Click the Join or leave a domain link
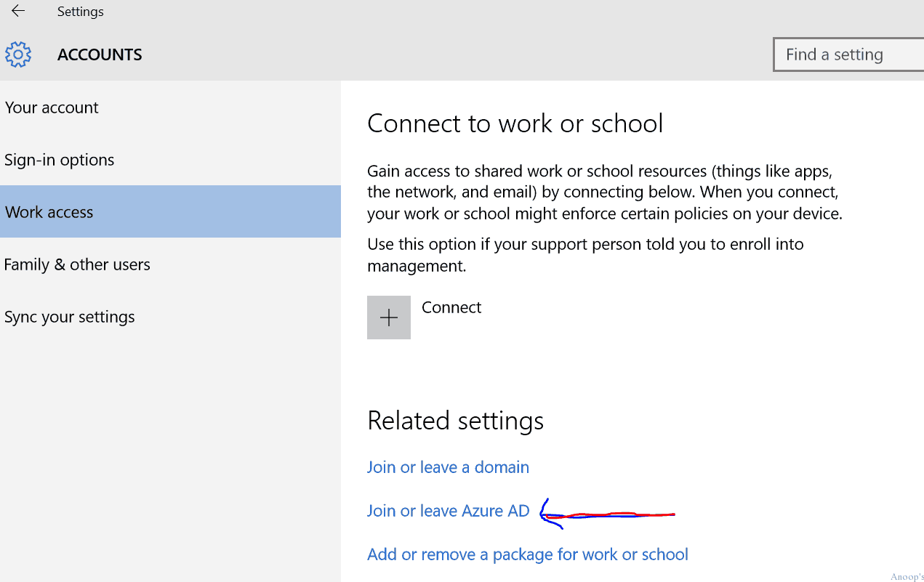The image size is (924, 582). [448, 467]
